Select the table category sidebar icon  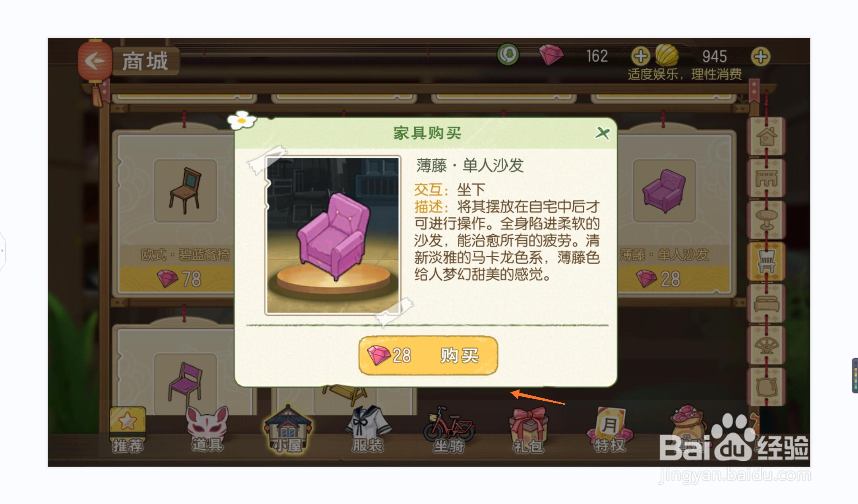(x=766, y=178)
